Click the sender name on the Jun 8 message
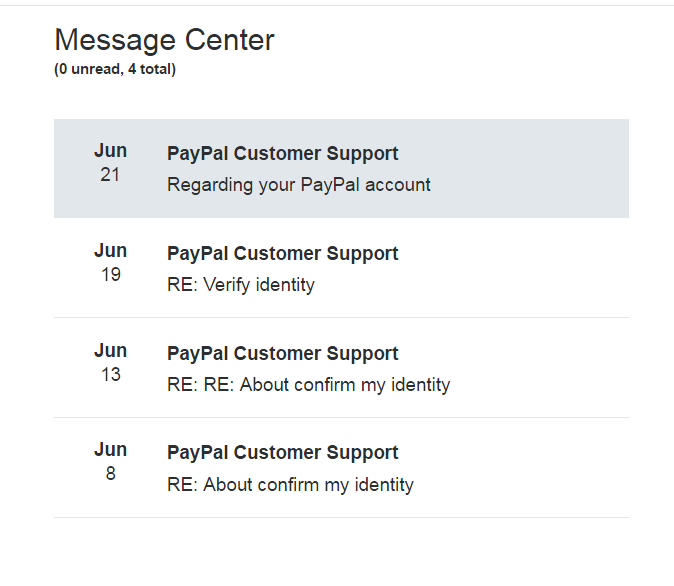 point(282,452)
